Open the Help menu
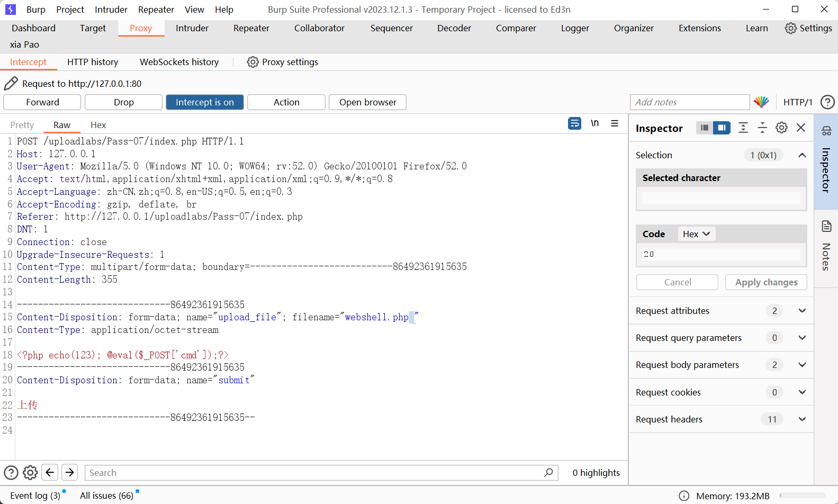Screen dimensions: 838x504 [x=224, y=10]
